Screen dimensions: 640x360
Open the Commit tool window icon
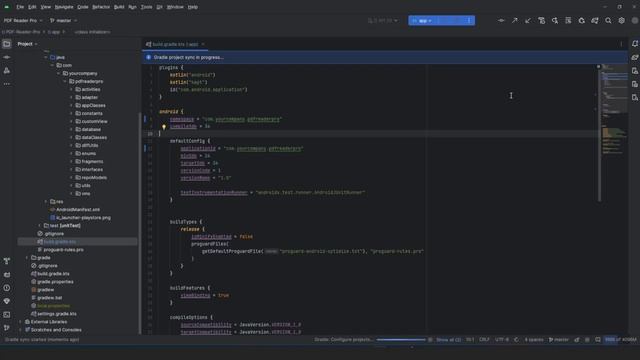pyautogui.click(x=7, y=57)
